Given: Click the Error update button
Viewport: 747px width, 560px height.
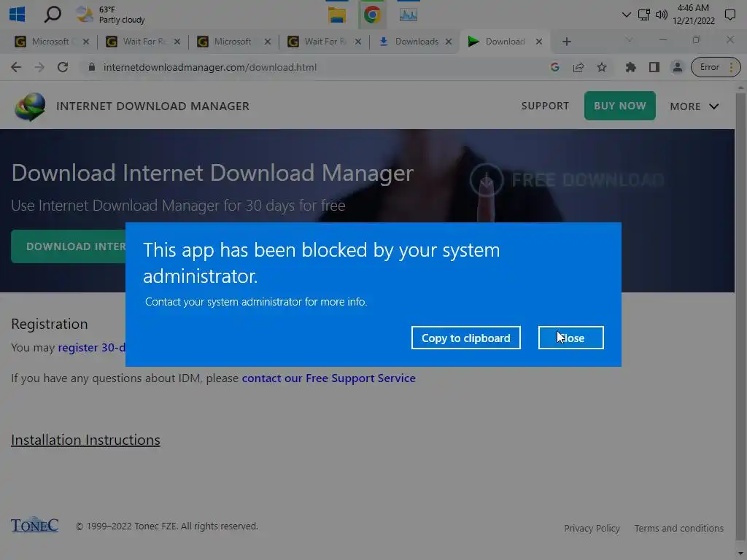Looking at the screenshot, I should [716, 67].
